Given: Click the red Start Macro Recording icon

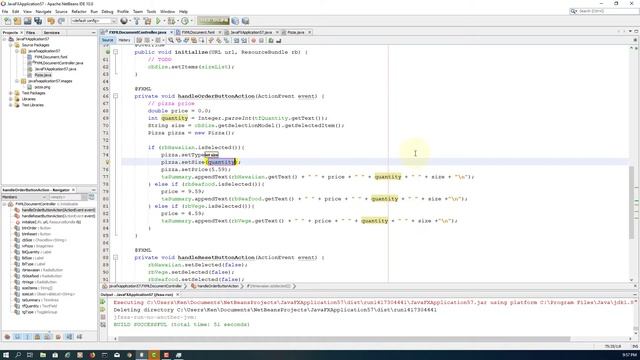Looking at the screenshot, I should point(253,40).
